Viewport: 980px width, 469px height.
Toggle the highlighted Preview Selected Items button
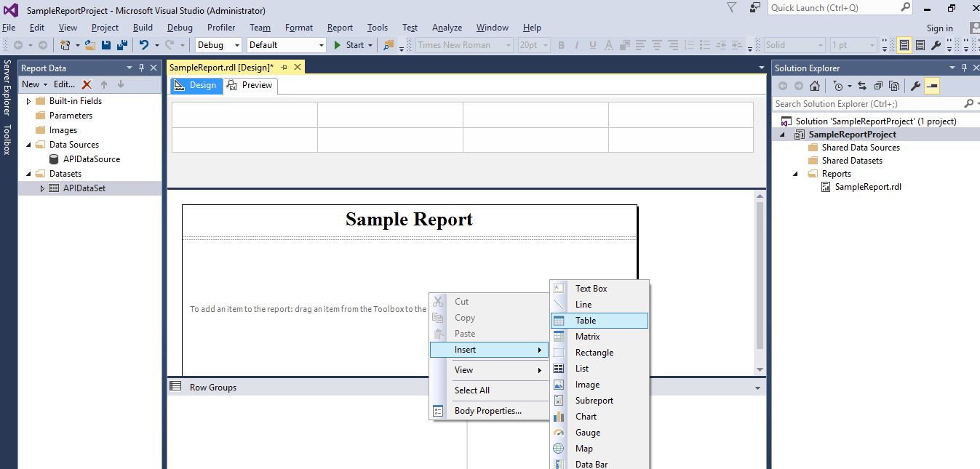932,86
